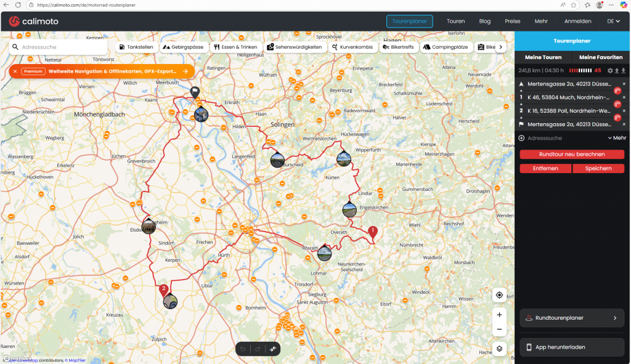This screenshot has width=631, height=364.
Task: Open route settings gear icon
Action: click(x=610, y=71)
